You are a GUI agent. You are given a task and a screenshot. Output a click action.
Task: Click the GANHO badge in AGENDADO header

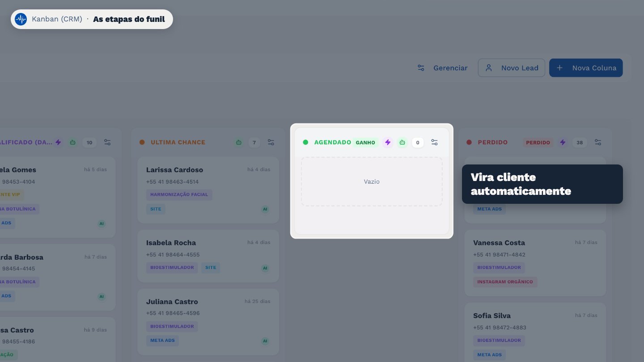365,143
